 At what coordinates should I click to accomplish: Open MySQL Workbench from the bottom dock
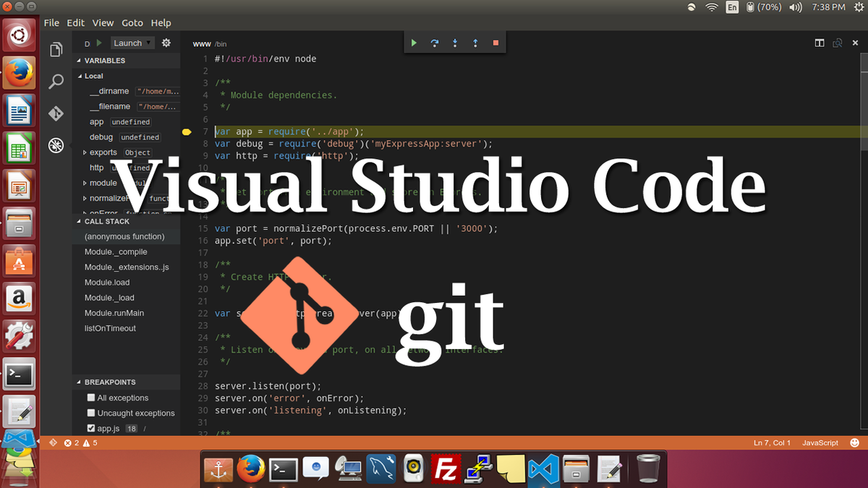click(x=381, y=469)
